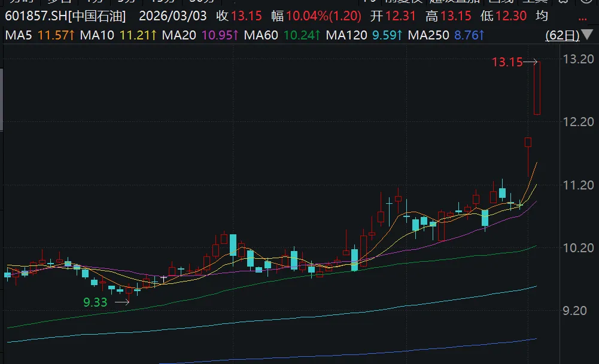Expand the dropdown triangle beside (62日)
This screenshot has height=364, width=599.
(587, 35)
